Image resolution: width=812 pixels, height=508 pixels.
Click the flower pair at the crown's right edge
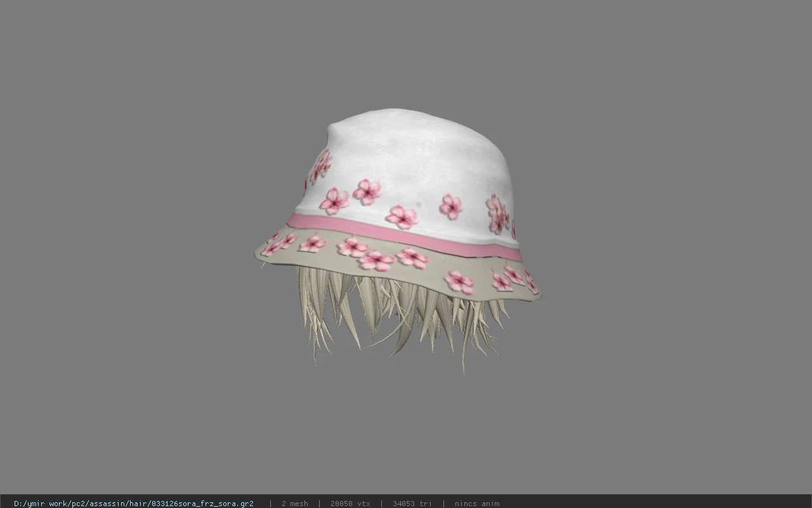pos(497,214)
